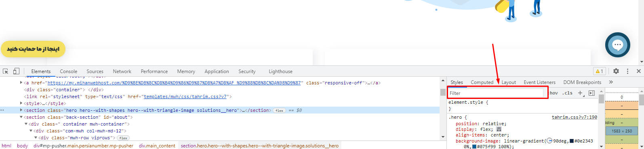Open the Lighthouse tab
This screenshot has width=644, height=149.
(x=281, y=71)
